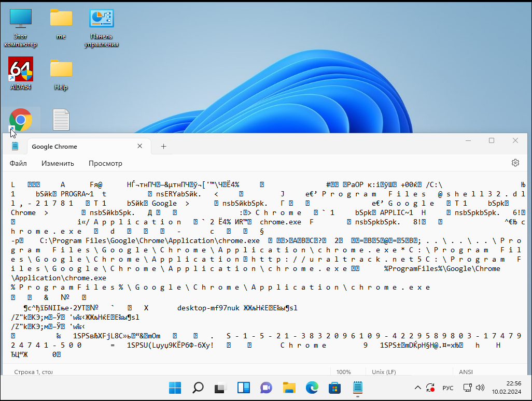Open Notepad settings gear
The image size is (532, 401).
(515, 163)
